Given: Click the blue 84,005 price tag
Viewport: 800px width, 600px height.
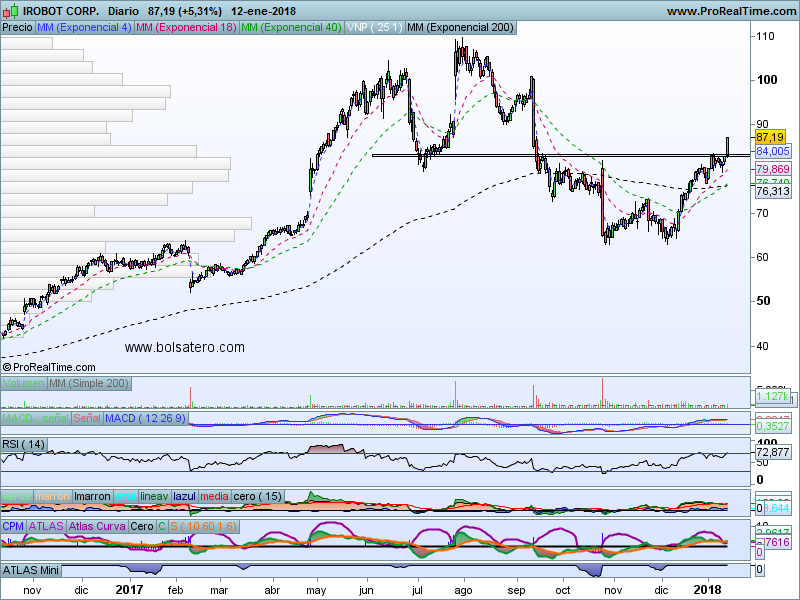Looking at the screenshot, I should (773, 151).
